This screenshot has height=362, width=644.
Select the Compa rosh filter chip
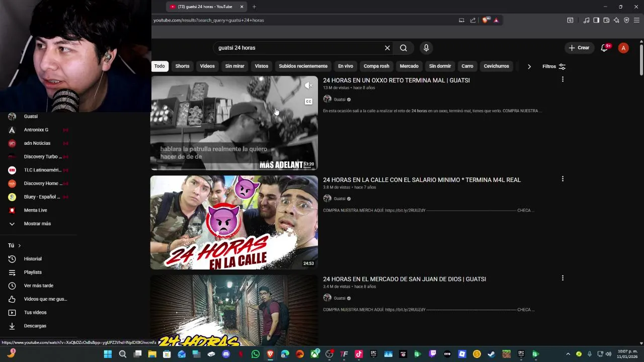pyautogui.click(x=376, y=66)
